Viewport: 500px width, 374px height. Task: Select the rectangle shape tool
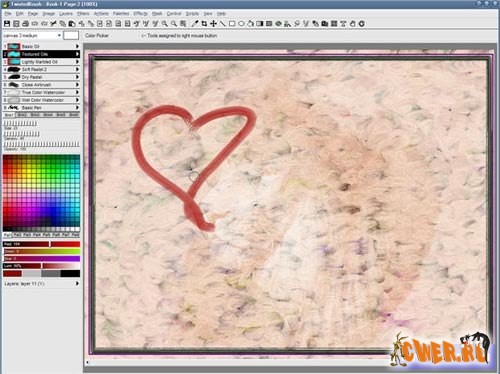[232, 24]
